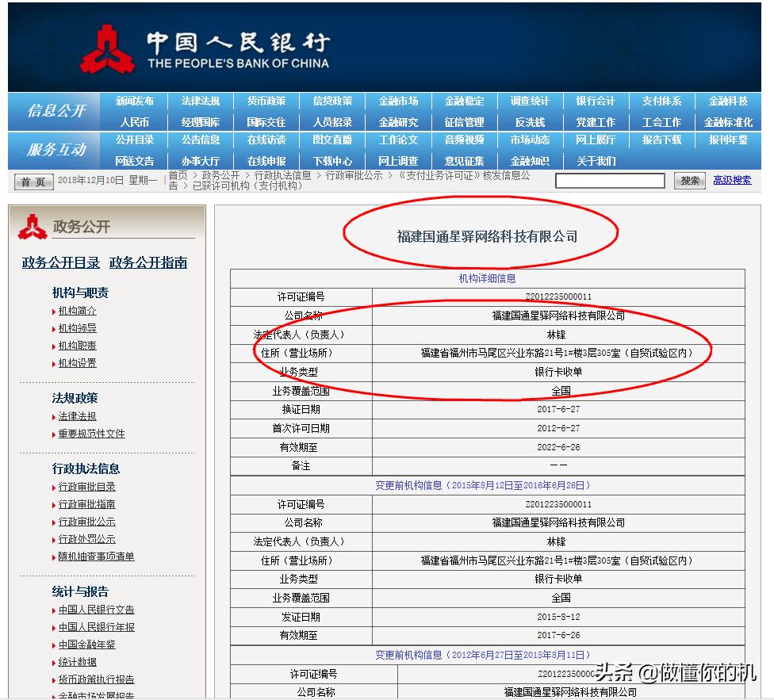Screen dimensions: 774x700
Task: Switch to the 金融科技 nav section
Action: coord(728,101)
